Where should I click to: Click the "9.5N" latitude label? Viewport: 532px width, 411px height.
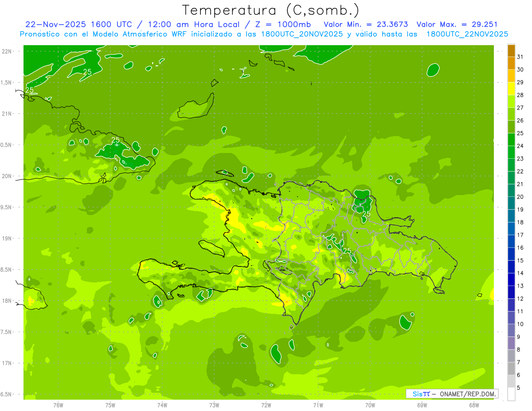click(6, 207)
